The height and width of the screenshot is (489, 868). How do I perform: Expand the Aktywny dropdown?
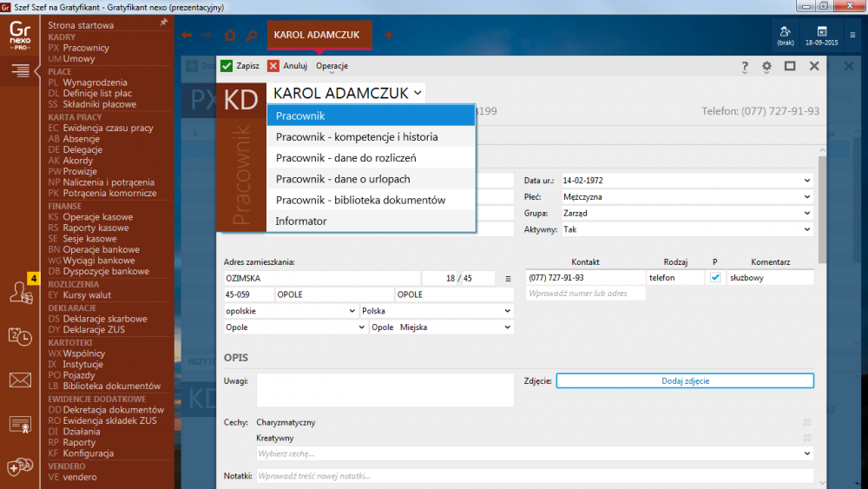[807, 230]
